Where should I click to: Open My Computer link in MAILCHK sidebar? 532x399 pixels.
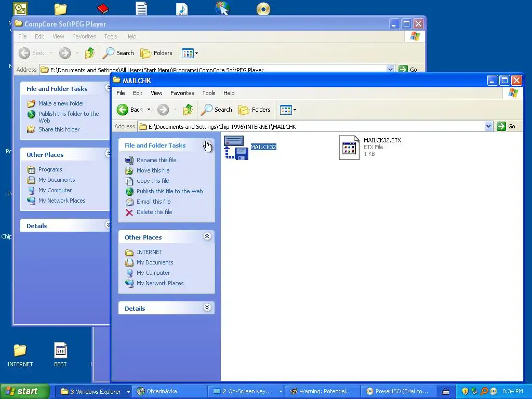coord(153,273)
